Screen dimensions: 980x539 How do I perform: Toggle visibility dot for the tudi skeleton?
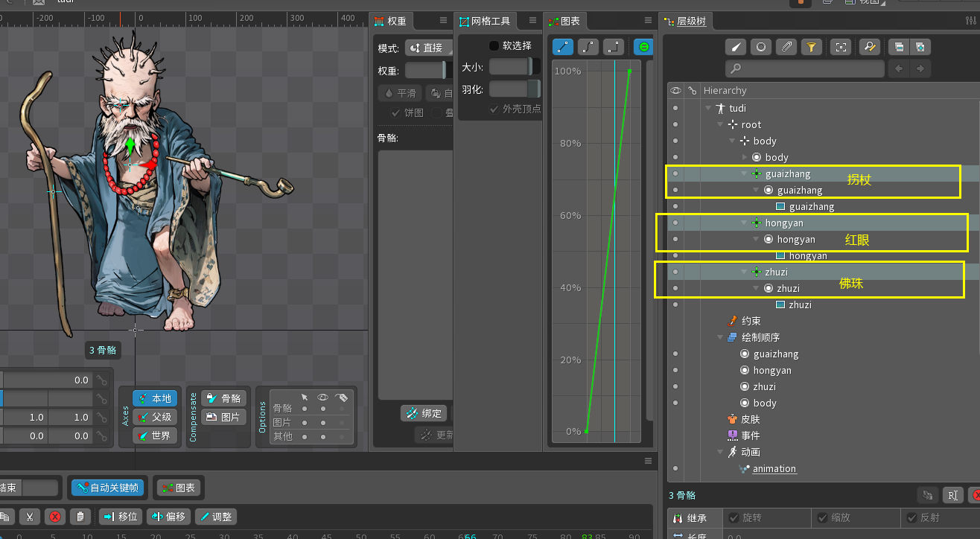tap(675, 109)
